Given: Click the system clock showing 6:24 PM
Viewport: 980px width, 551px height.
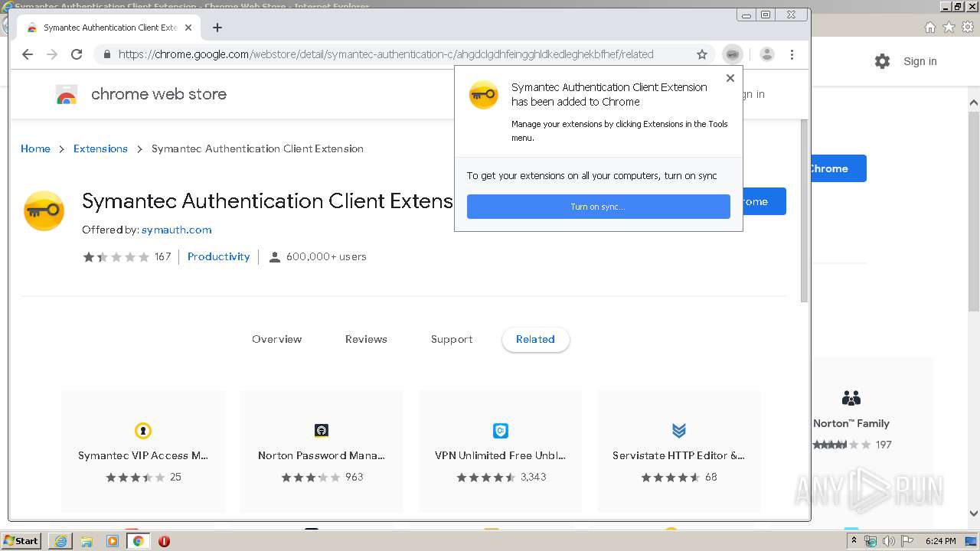Looking at the screenshot, I should click(940, 541).
